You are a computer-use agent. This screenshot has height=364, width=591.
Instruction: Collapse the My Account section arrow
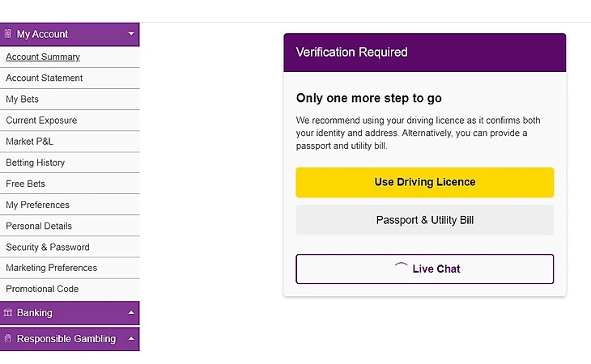pyautogui.click(x=131, y=33)
